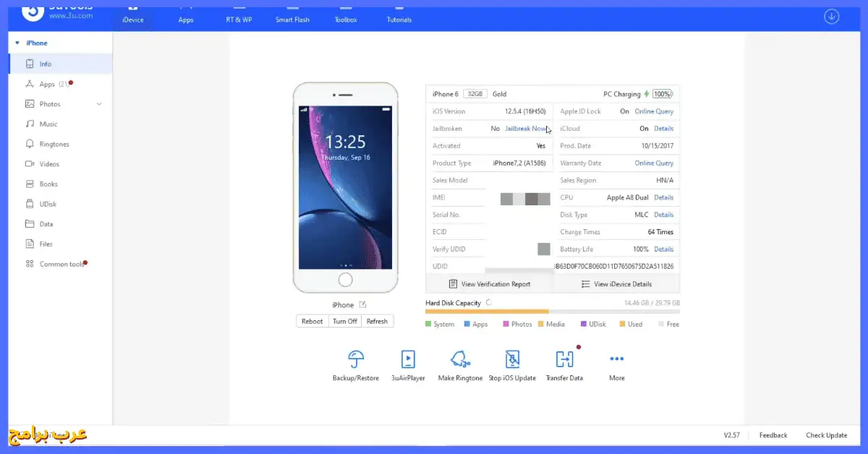Open Disk Type Details link
Image resolution: width=868 pixels, height=454 pixels.
coord(663,215)
